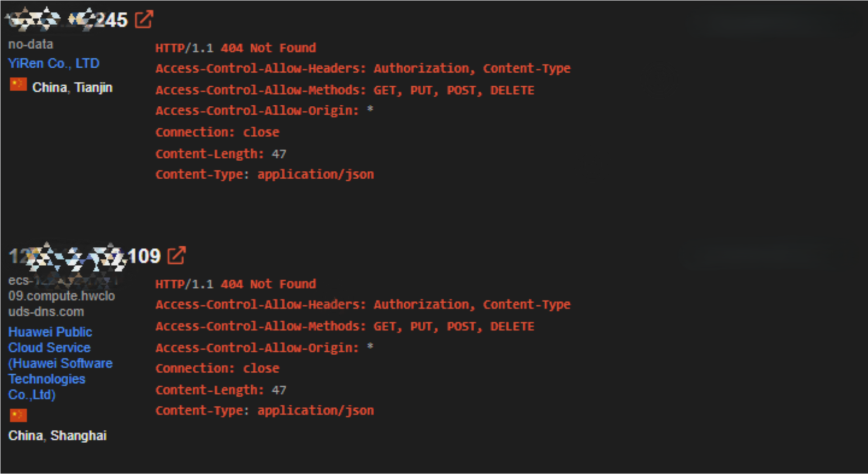This screenshot has height=474, width=868.
Task: Select the external link arrow on the first result
Action: tap(144, 19)
